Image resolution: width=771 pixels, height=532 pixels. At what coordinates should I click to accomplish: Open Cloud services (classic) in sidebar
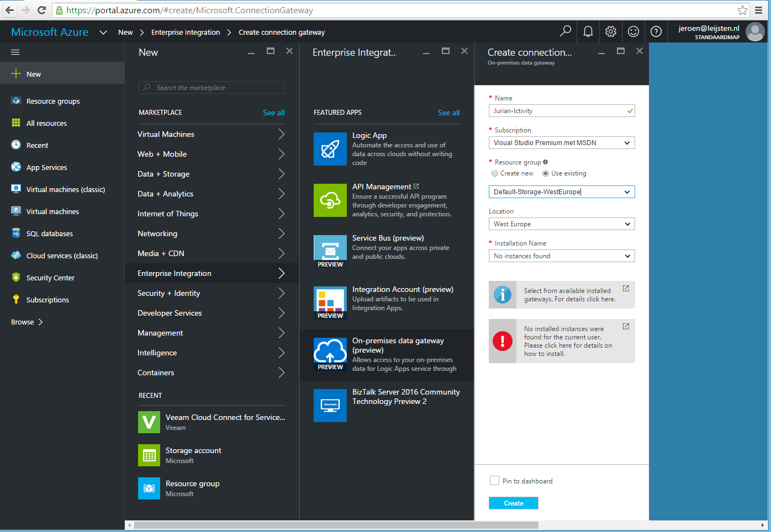tap(62, 256)
